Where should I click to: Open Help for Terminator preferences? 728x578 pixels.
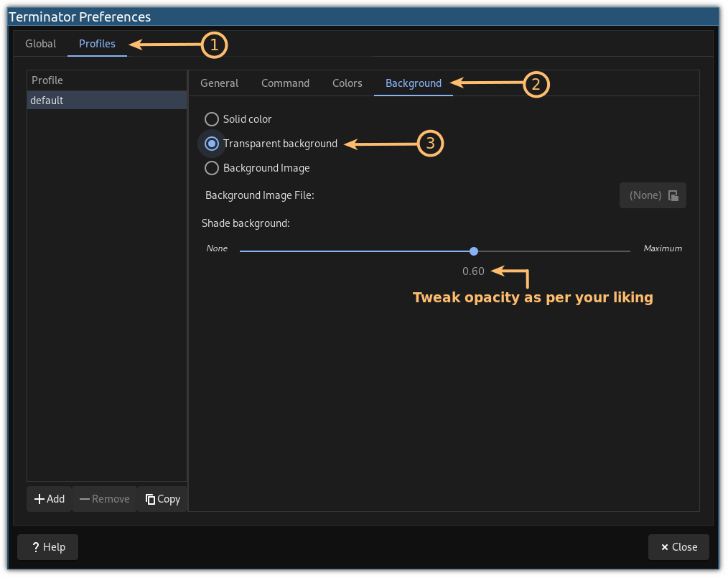tap(47, 547)
